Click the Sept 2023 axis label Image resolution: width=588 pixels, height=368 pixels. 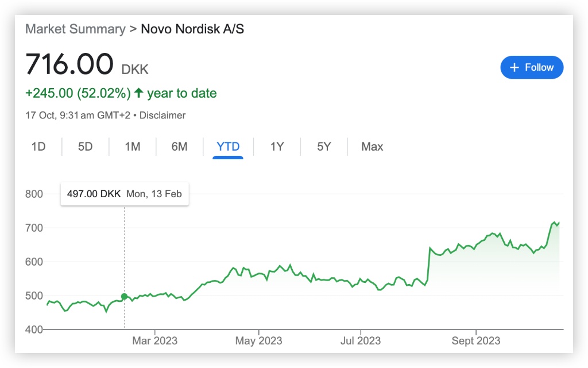476,341
